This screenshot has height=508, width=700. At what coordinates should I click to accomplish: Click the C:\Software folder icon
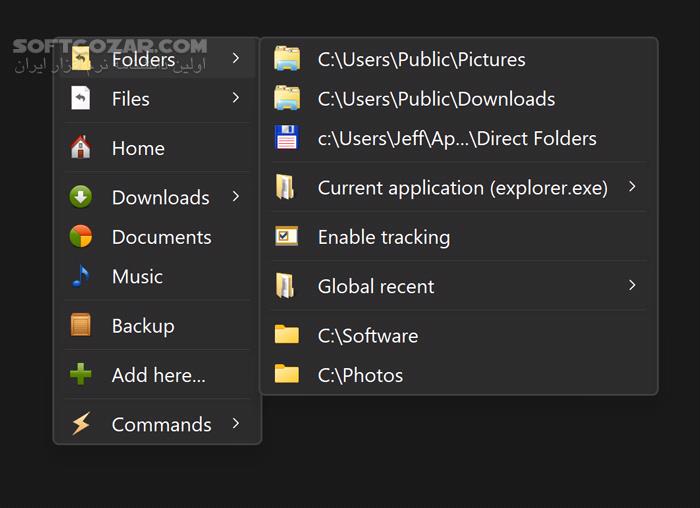287,334
